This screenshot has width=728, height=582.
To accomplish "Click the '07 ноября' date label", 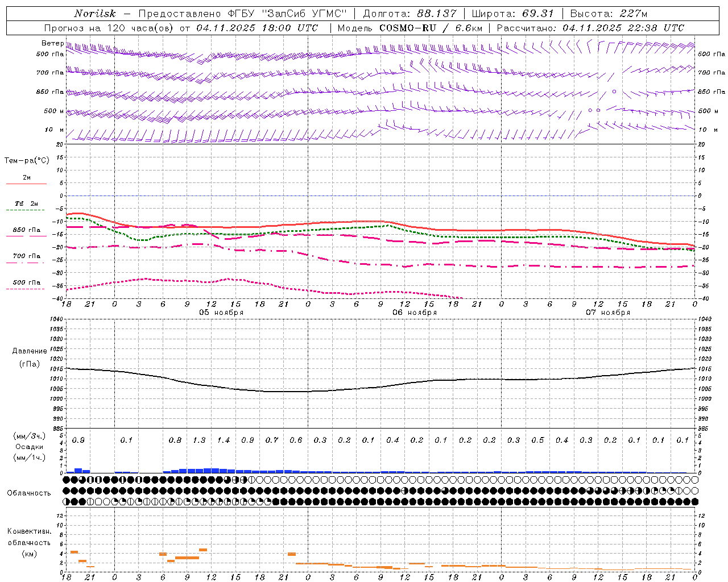I will [608, 313].
